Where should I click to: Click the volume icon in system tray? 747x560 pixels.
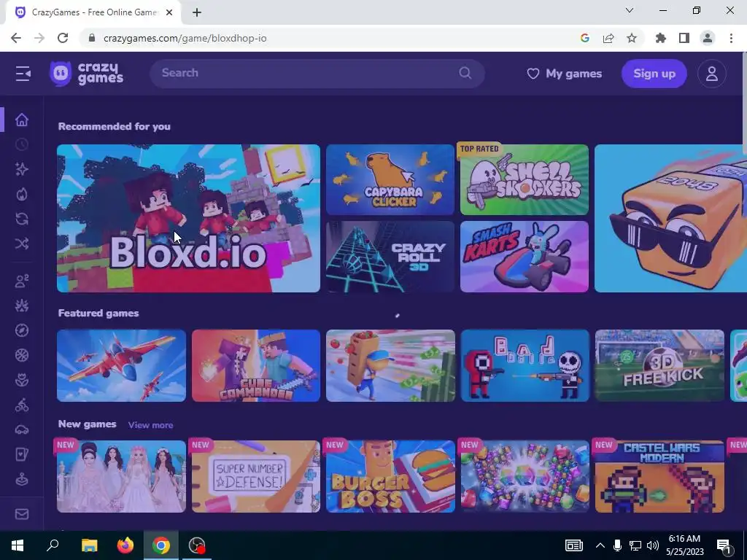[653, 545]
